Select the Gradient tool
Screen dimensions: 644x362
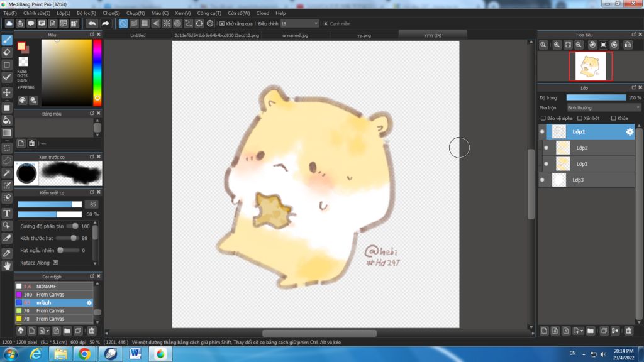point(7,133)
